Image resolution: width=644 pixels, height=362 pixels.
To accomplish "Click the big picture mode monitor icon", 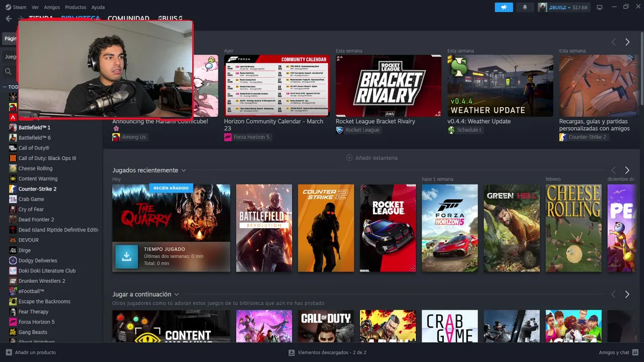I will pyautogui.click(x=599, y=7).
